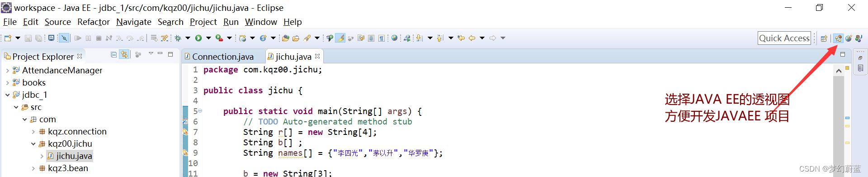Click the Quick Access search field

click(784, 38)
